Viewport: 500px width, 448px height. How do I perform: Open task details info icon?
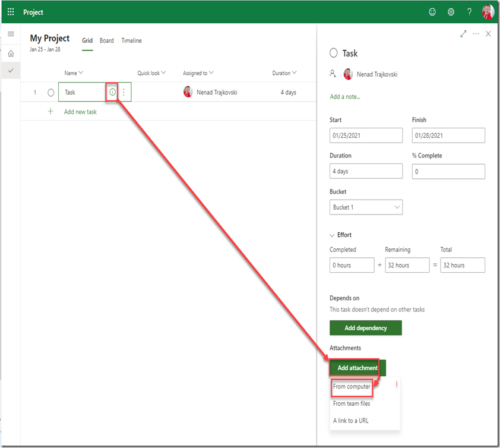112,92
